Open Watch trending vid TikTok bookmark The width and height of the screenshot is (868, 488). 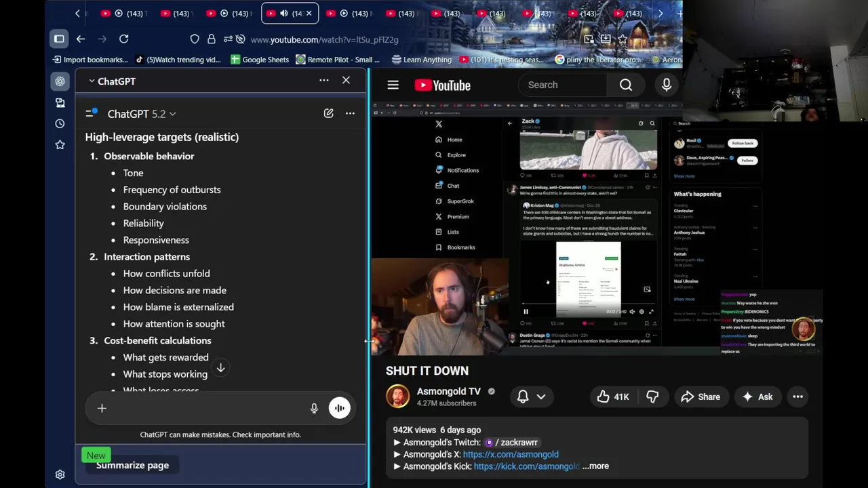178,60
